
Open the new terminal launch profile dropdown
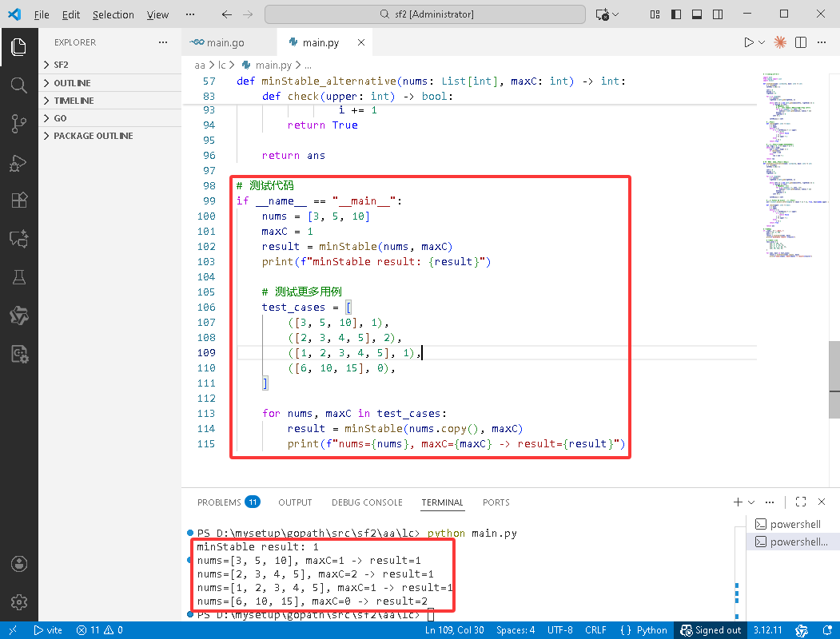coord(751,502)
